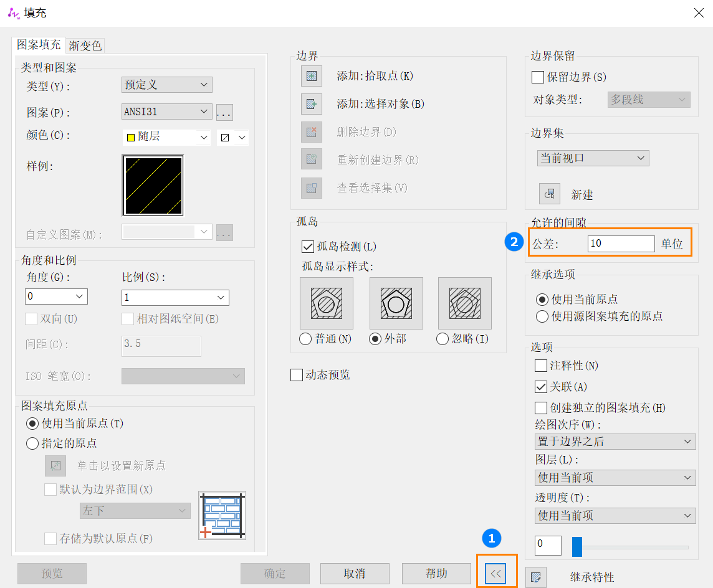This screenshot has width=713, height=588.
Task: Open pattern browser with ... next to ANSI31
Action: tap(224, 112)
